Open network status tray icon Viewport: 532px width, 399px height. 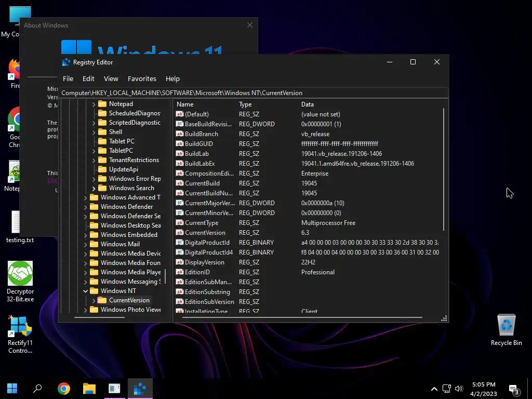coord(446,389)
